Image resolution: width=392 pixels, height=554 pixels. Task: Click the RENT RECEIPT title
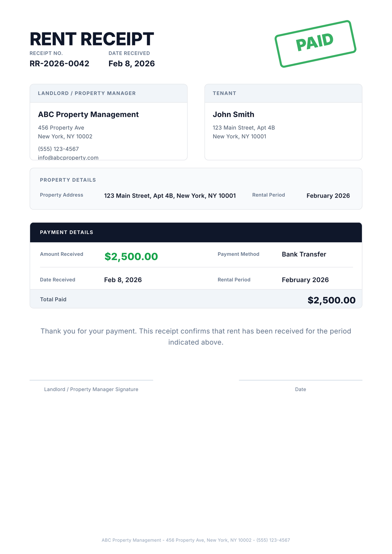(92, 39)
